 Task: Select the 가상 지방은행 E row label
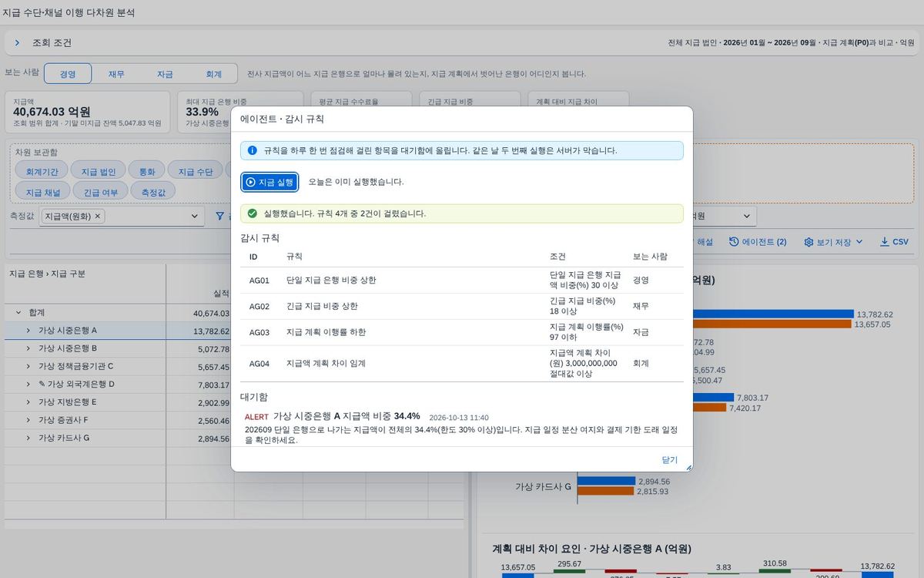coord(68,402)
